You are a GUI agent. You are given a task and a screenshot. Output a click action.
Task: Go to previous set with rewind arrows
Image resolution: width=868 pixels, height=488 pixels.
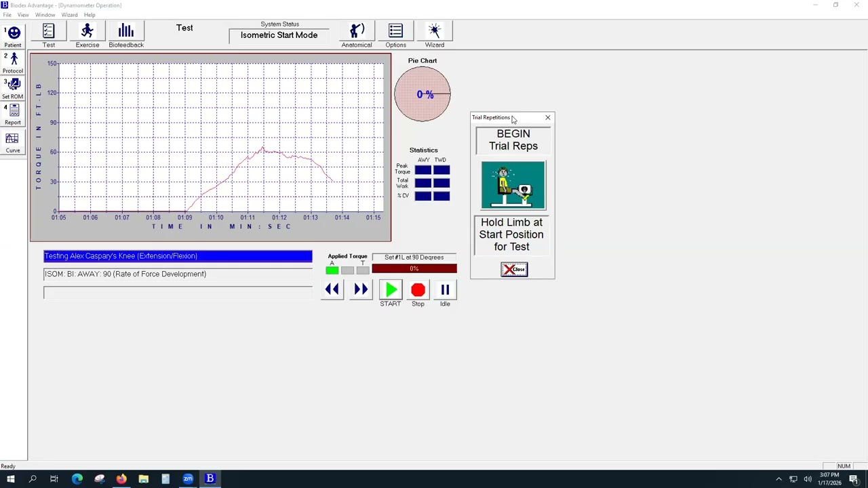(332, 290)
